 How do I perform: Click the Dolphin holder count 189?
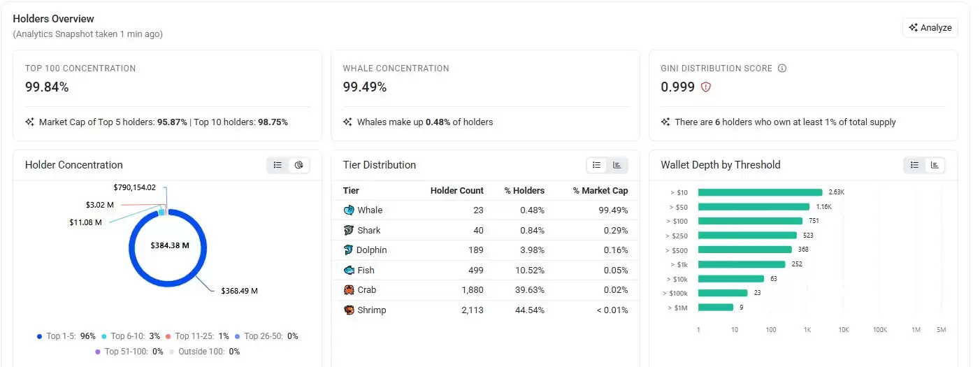click(475, 250)
